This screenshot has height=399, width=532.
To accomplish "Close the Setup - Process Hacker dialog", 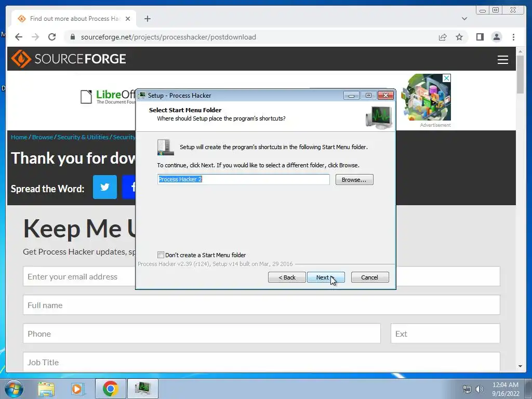I will tap(386, 96).
